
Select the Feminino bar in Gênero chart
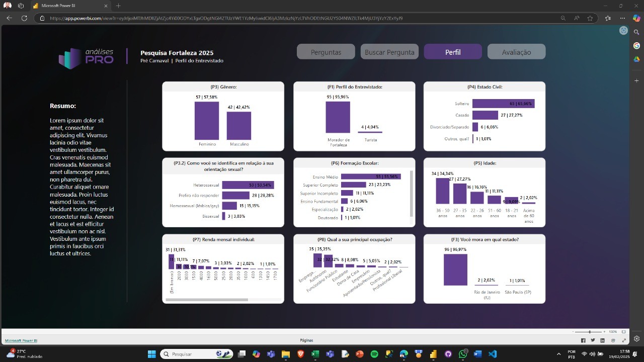(x=207, y=121)
